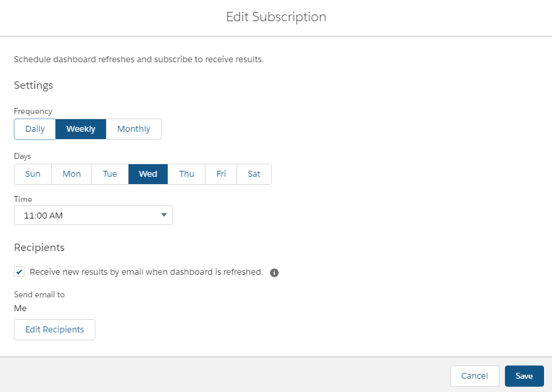552x392 pixels.
Task: Open the 11:00 AM time combo box
Action: [x=93, y=215]
